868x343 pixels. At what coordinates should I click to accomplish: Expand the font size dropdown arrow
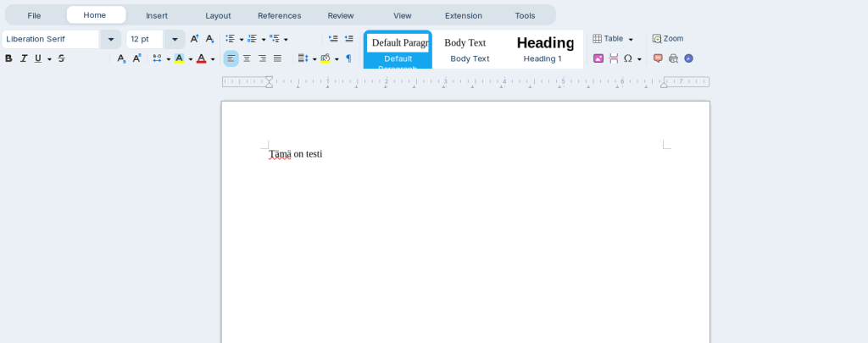click(175, 39)
